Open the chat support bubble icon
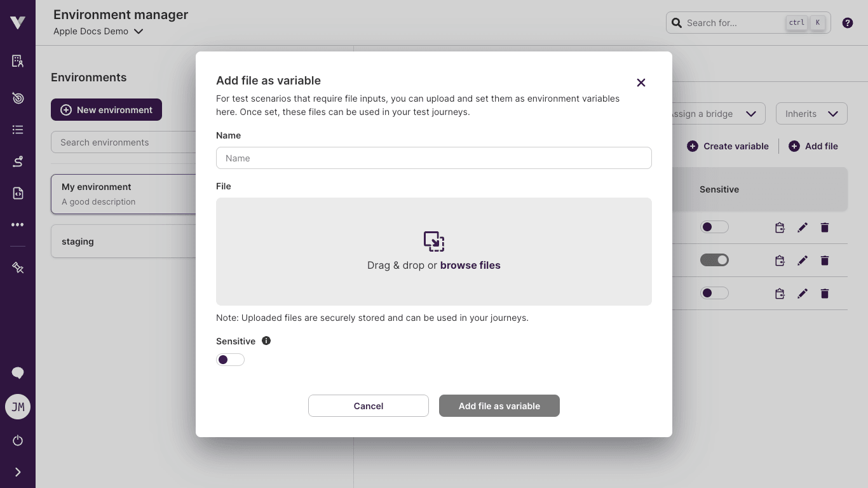Screen dimensions: 868x488 pyautogui.click(x=18, y=373)
